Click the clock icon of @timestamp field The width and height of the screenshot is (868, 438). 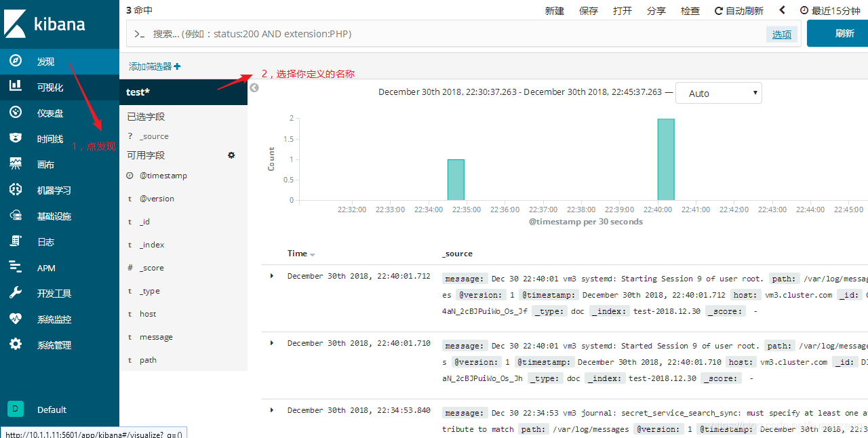pos(130,176)
